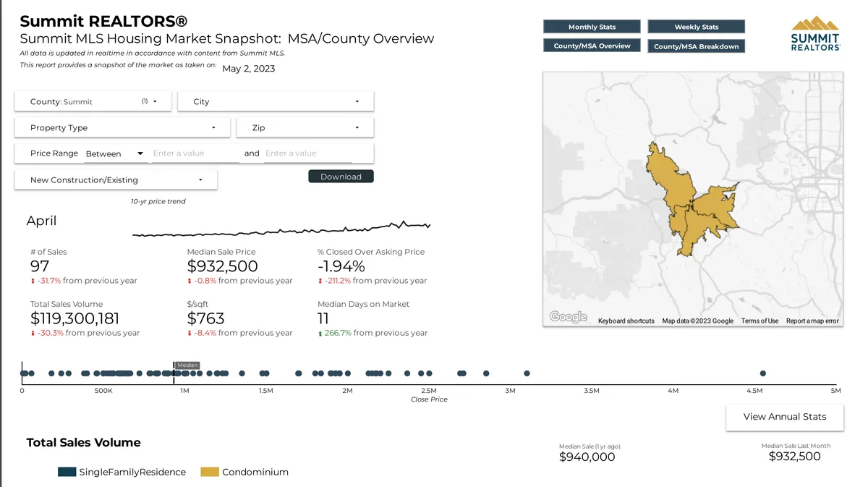Click the sale dot just past 3M

527,373
